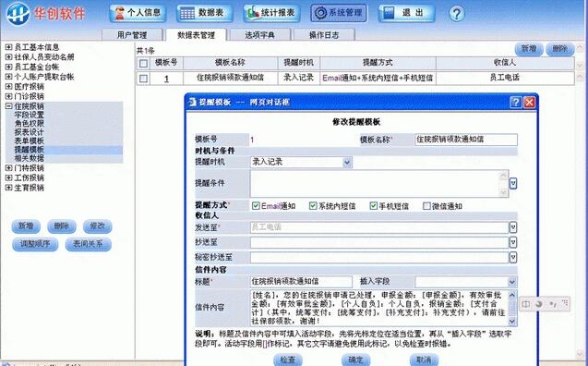Click the 秘密抄送至 input field
The image size is (588, 366).
tap(379, 257)
